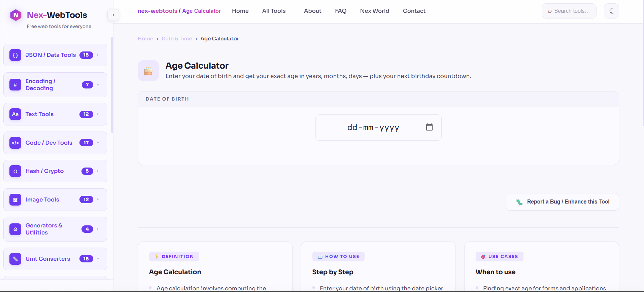Click the bug icon on the report button

[x=519, y=202]
